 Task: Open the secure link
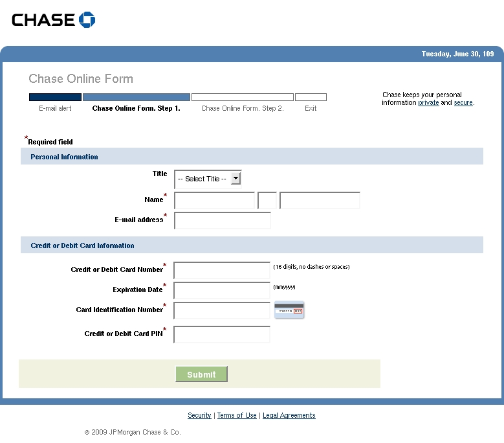[463, 102]
